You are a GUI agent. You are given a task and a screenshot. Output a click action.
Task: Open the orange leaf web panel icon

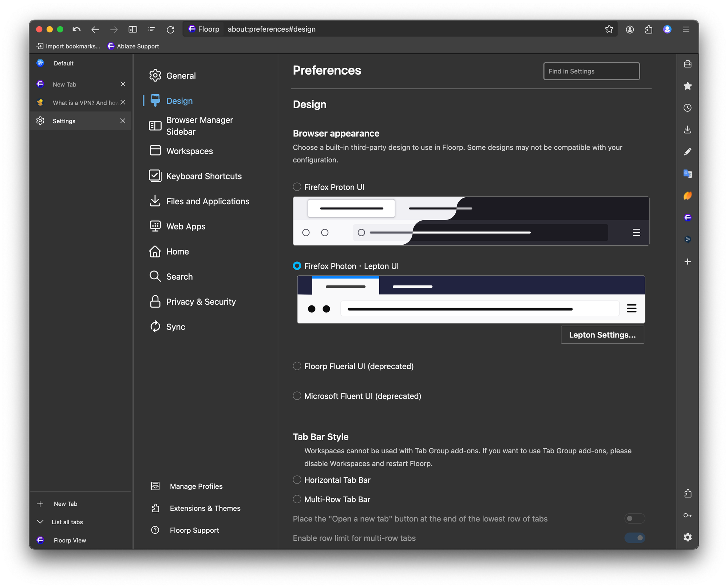click(688, 196)
